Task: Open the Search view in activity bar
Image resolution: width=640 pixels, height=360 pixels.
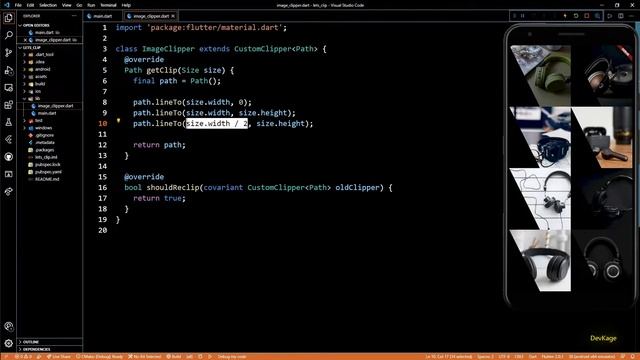Action: click(9, 36)
